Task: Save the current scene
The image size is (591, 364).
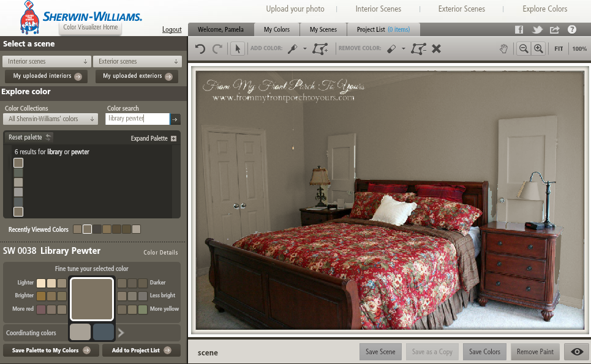Action: click(x=380, y=352)
